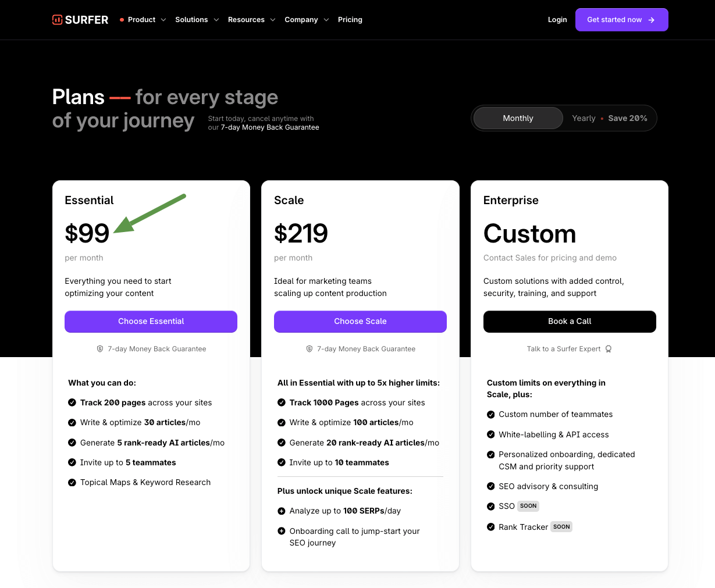Click checkmark beside Track 1000 Pages
This screenshot has height=588, width=715.
(x=282, y=402)
